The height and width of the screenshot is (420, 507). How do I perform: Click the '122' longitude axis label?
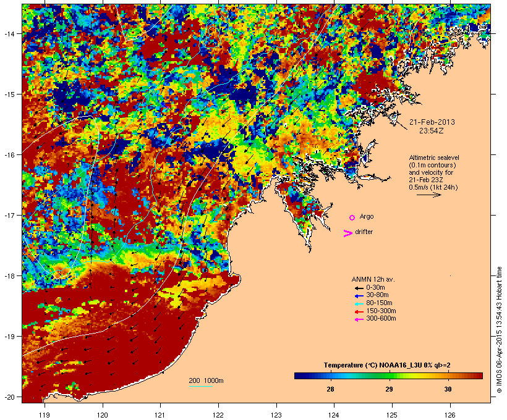pyautogui.click(x=218, y=415)
